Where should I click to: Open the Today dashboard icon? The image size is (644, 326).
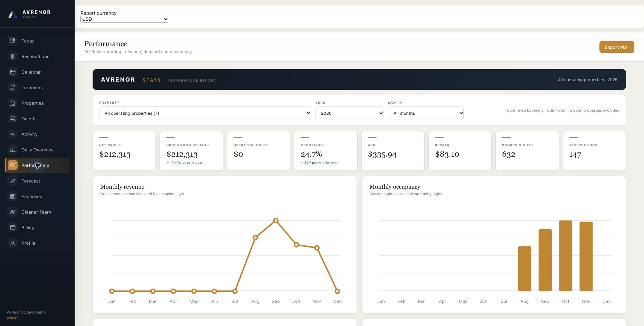pos(13,41)
